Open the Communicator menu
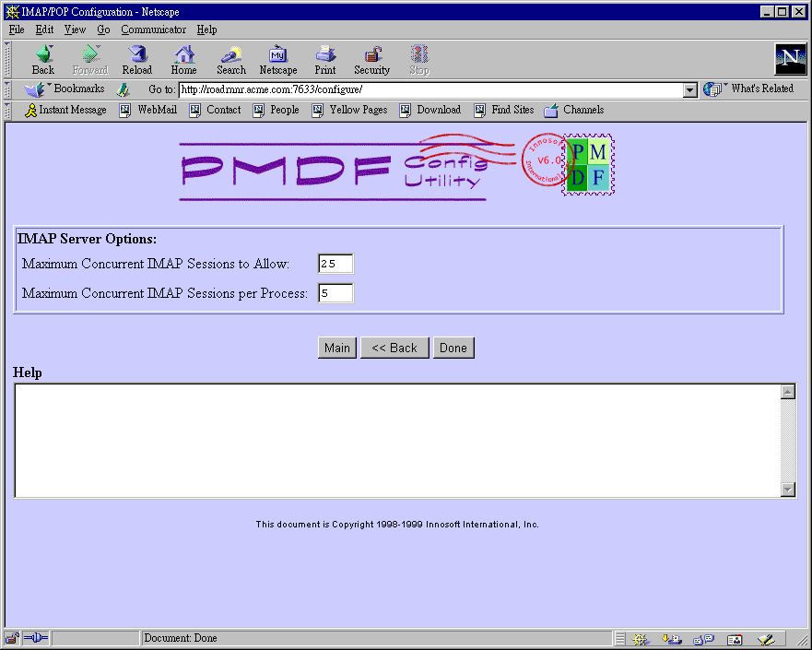This screenshot has height=650, width=812. coord(153,30)
